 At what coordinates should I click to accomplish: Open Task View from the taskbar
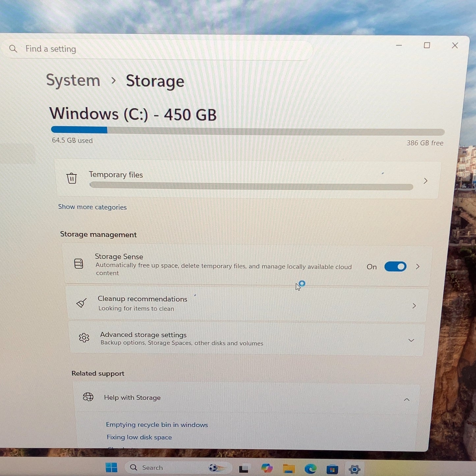click(244, 468)
